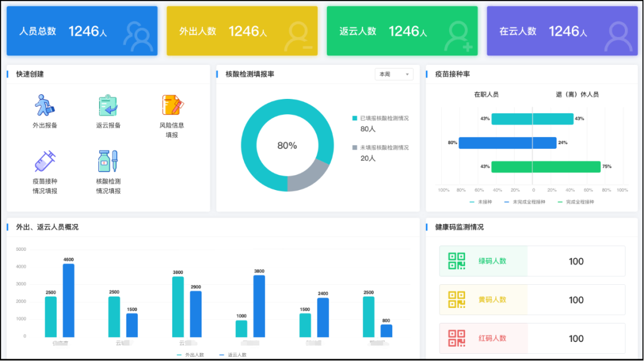
Task: Click the 100 value next to 绿码人数
Action: click(x=575, y=261)
